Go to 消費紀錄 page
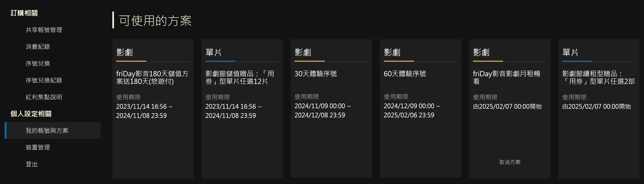The image size is (644, 184). [x=38, y=47]
